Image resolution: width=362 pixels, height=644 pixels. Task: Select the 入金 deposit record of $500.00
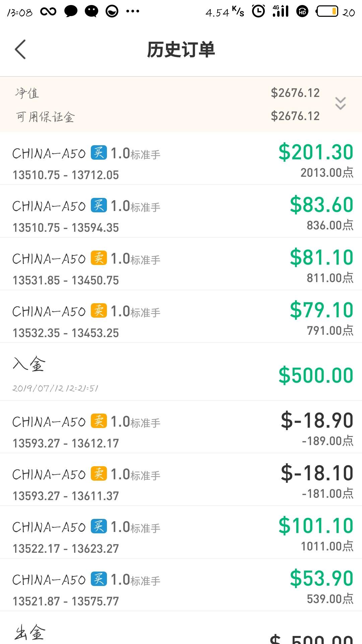pyautogui.click(x=181, y=372)
